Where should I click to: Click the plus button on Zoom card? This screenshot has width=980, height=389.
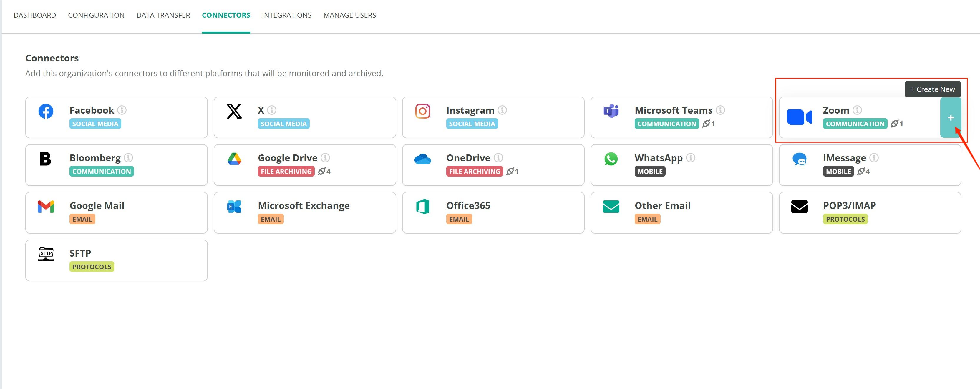point(950,118)
